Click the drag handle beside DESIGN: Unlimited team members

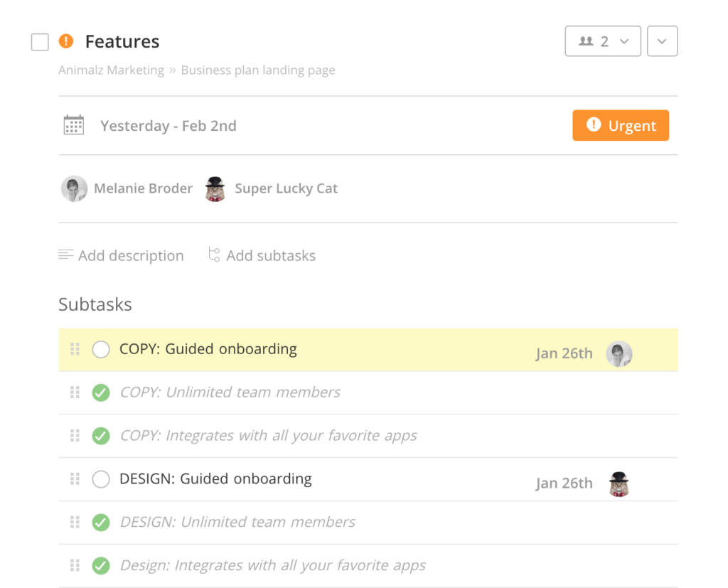pyautogui.click(x=75, y=522)
